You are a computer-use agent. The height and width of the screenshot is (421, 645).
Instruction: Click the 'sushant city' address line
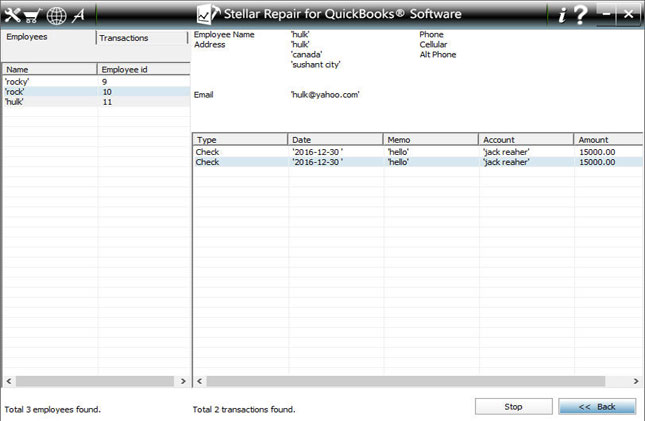316,65
